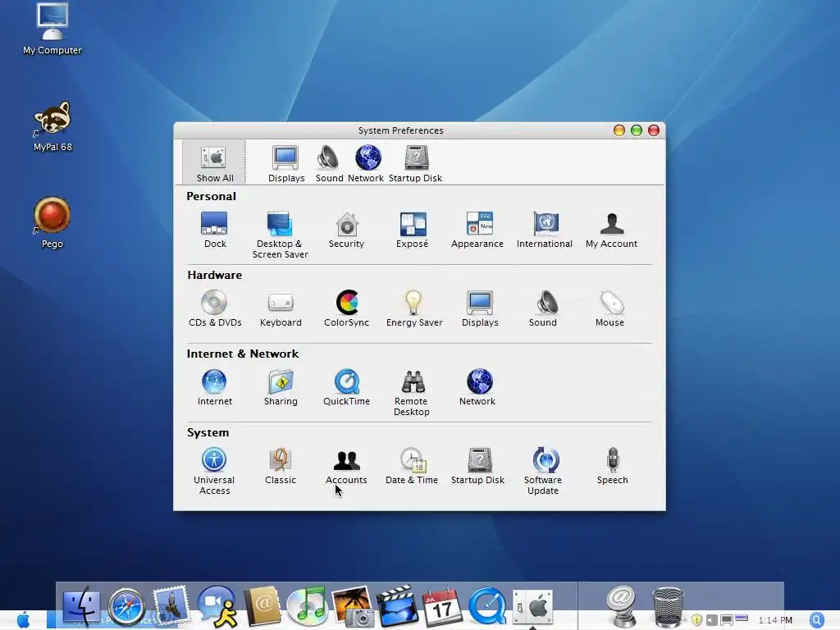Open Date & Time preferences
Viewport: 840px width, 630px height.
pyautogui.click(x=412, y=466)
